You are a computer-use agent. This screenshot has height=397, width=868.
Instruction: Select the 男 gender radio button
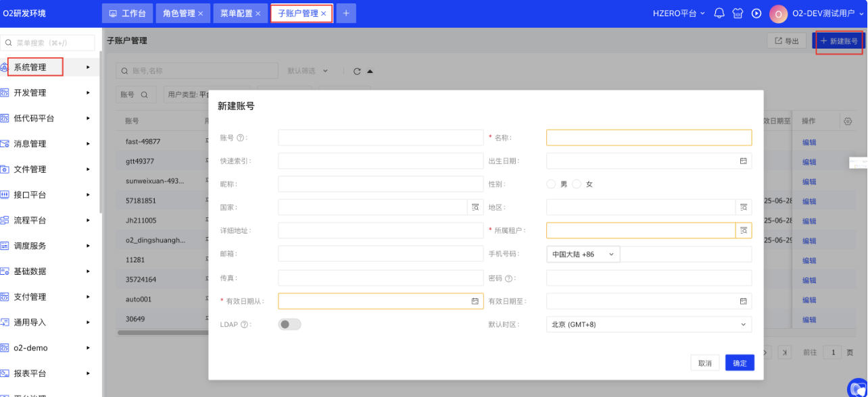click(552, 184)
